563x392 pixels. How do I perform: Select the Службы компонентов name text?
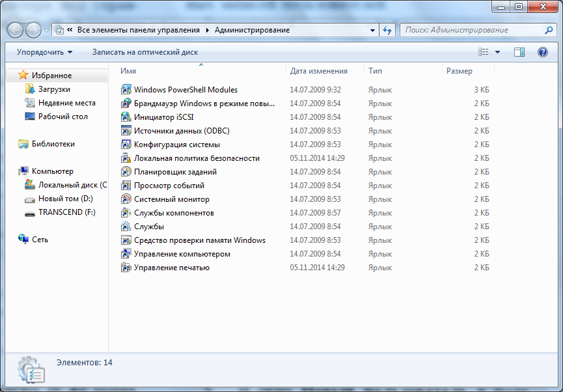[174, 213]
